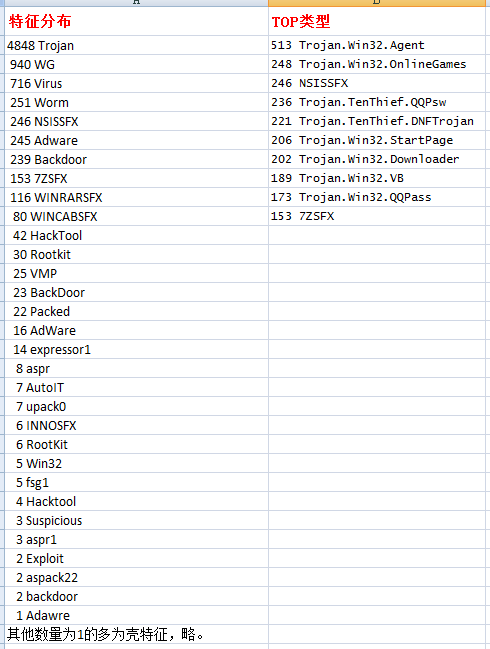Click the TOP类型 header cell
This screenshot has width=490, height=649.
377,21
